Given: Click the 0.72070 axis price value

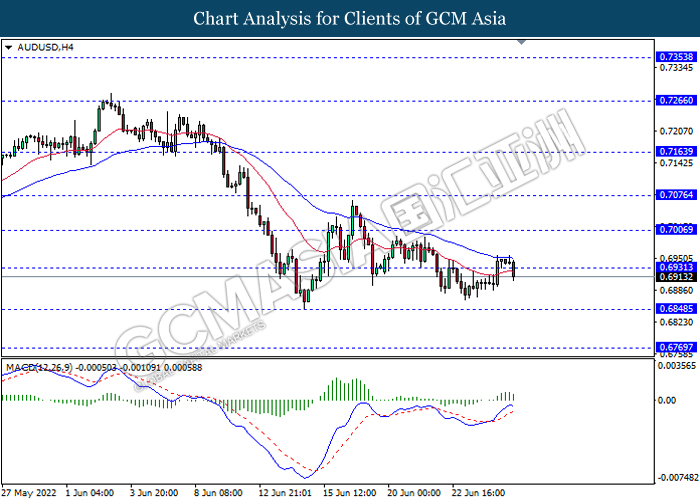Looking at the screenshot, I should click(x=677, y=131).
